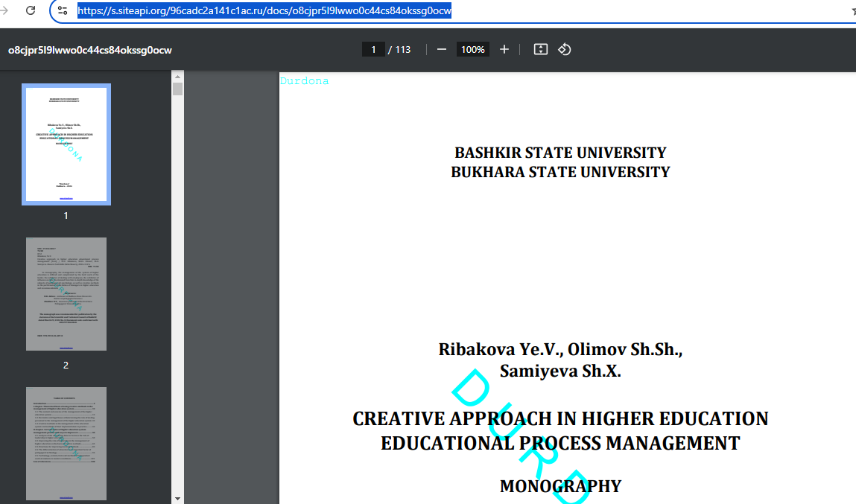Screen dimensions: 856x504
Task: Jump to page 2 thumbnail
Action: 66,294
